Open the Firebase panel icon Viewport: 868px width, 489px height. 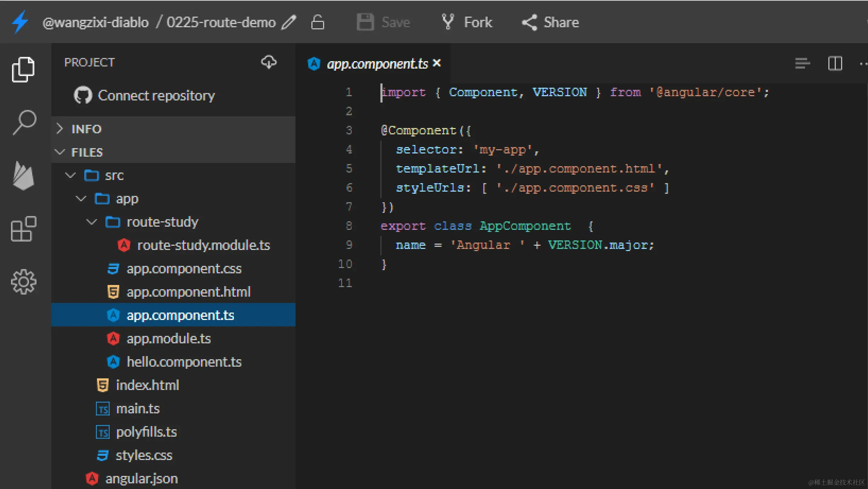tap(23, 176)
